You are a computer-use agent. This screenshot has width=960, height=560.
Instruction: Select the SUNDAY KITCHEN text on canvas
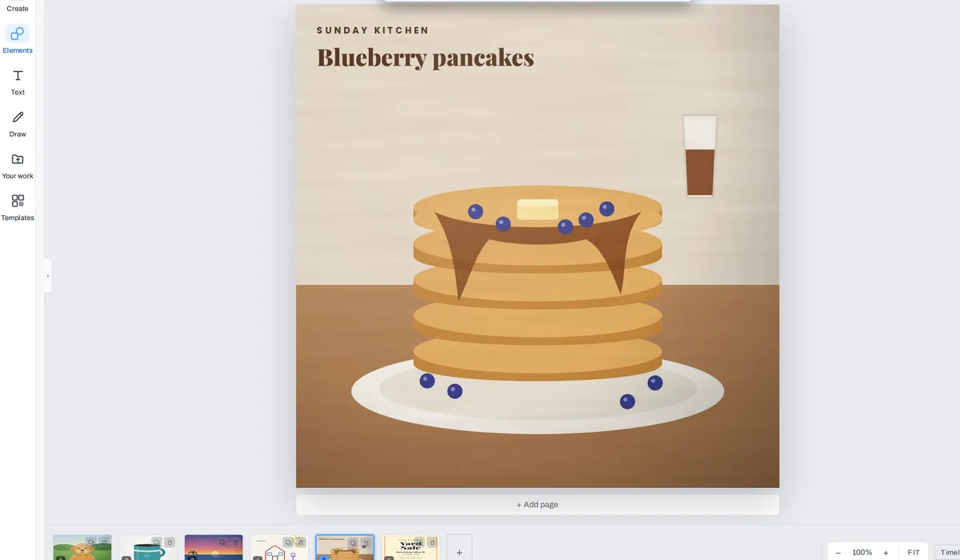pos(373,30)
